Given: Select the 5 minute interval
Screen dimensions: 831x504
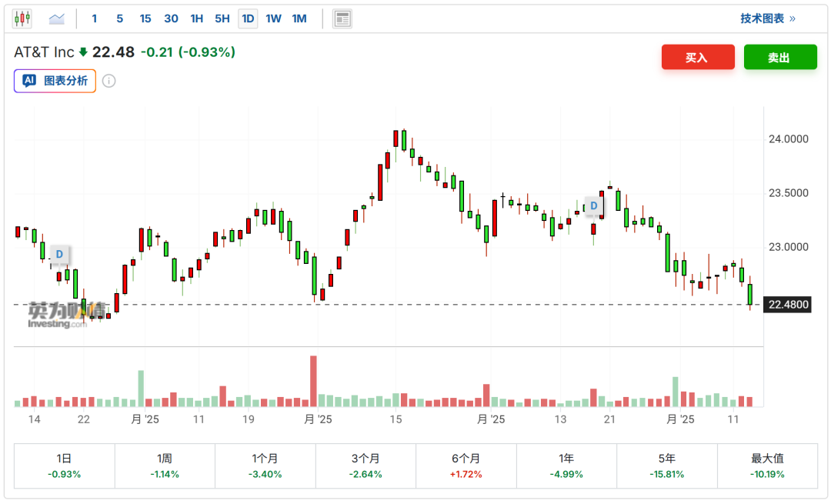Looking at the screenshot, I should pos(120,18).
